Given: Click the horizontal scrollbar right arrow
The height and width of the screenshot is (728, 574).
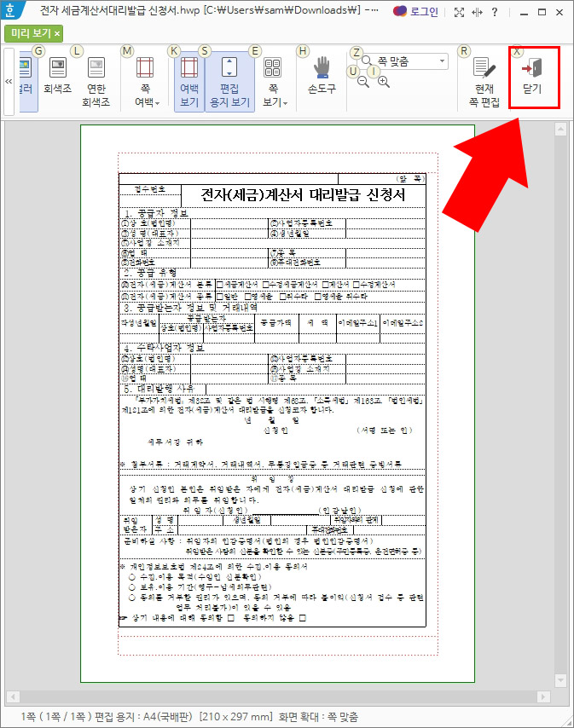Looking at the screenshot, I should (543, 696).
